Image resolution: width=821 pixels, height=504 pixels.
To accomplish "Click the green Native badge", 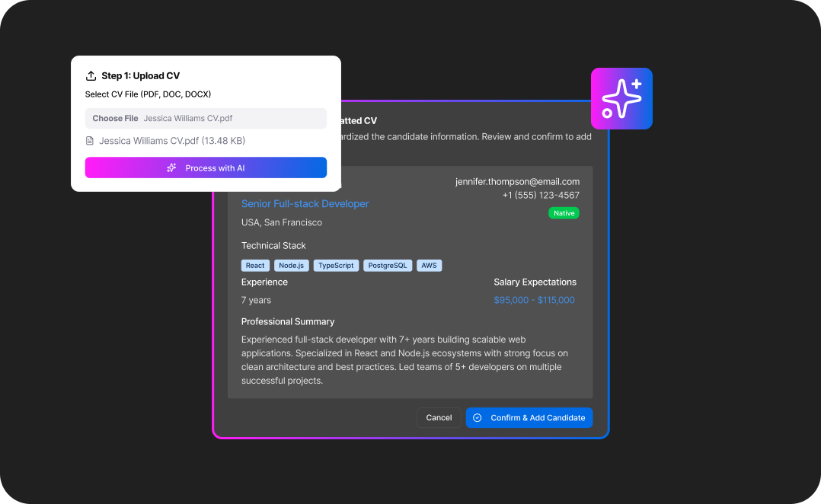I will pos(564,213).
